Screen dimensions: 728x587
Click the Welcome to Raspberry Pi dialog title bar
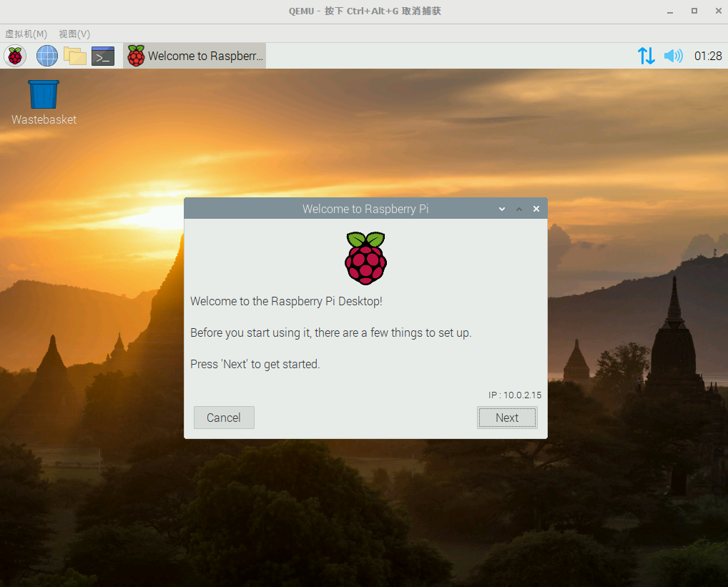(365, 209)
